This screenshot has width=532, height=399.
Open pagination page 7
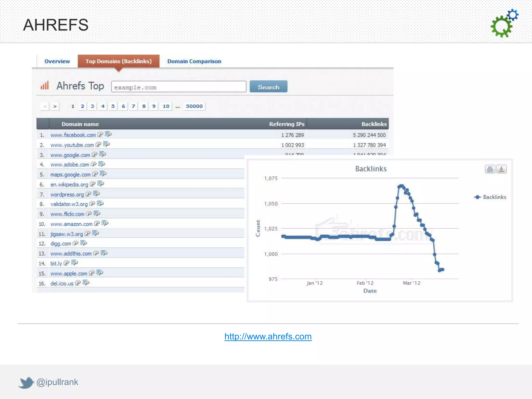pos(133,106)
